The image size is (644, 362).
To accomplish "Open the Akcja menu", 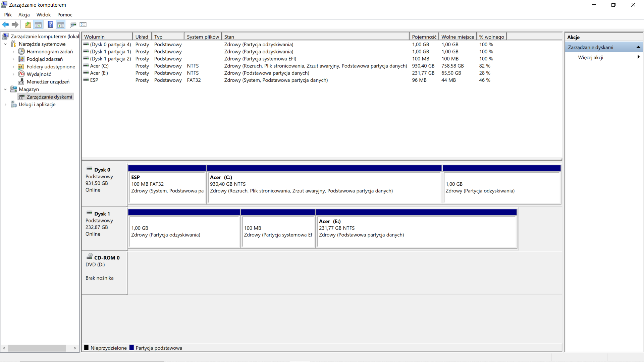I will coord(23,14).
